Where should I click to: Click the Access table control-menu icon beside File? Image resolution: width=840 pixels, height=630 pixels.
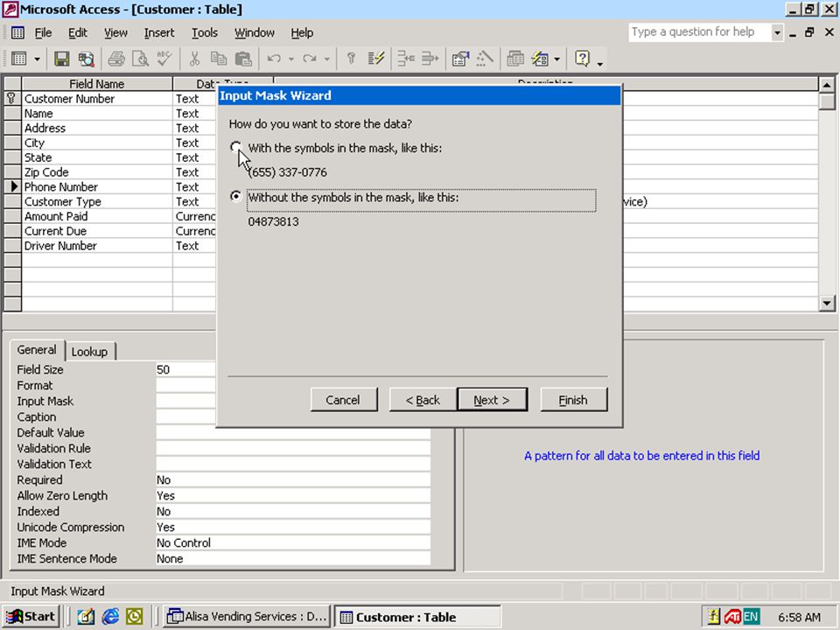point(17,32)
